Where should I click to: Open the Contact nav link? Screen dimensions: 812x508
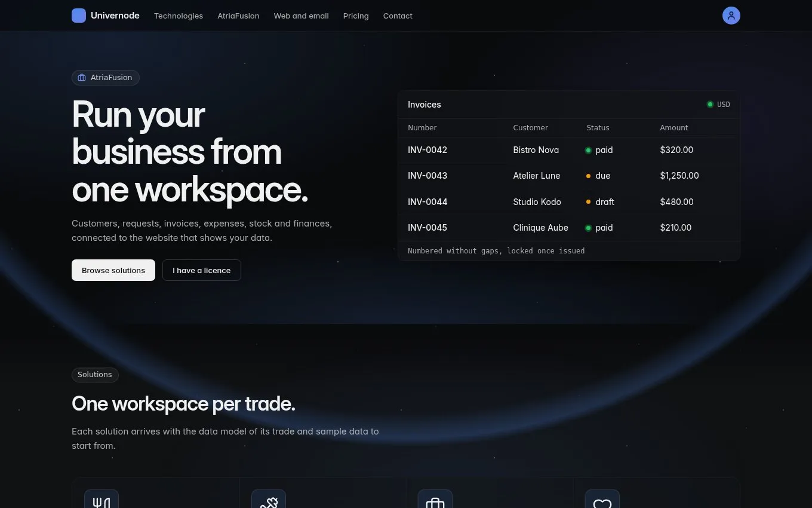coord(398,16)
